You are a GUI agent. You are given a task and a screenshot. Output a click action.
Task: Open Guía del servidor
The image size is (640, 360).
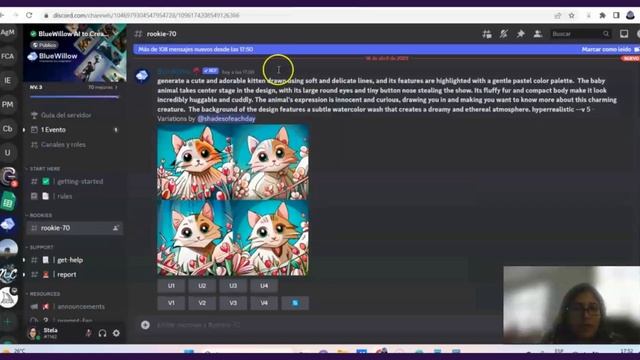coord(74,115)
